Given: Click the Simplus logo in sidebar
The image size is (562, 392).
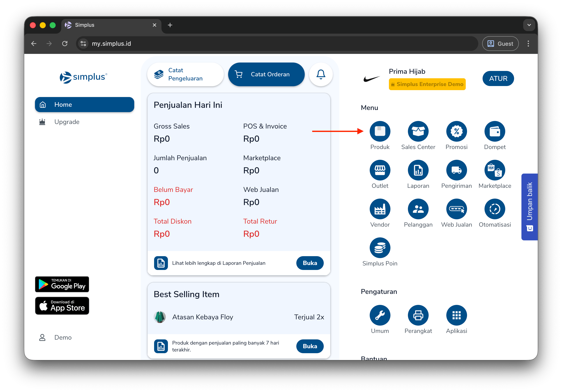Looking at the screenshot, I should (x=84, y=77).
